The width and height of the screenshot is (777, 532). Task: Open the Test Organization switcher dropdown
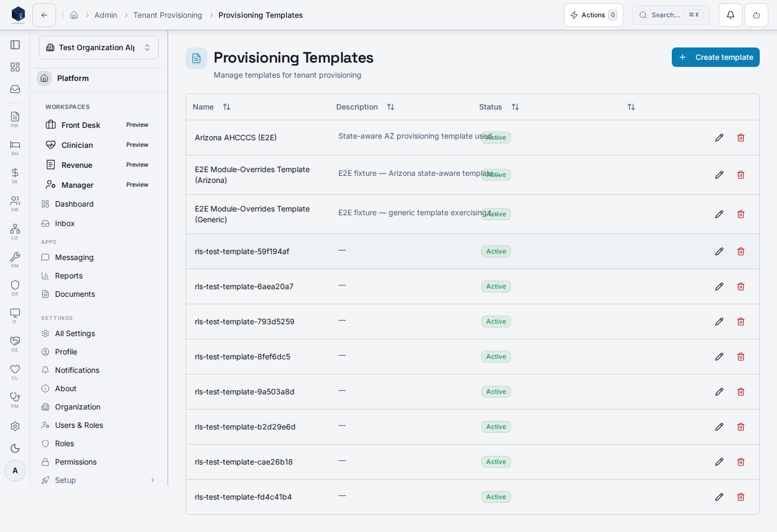coord(99,47)
